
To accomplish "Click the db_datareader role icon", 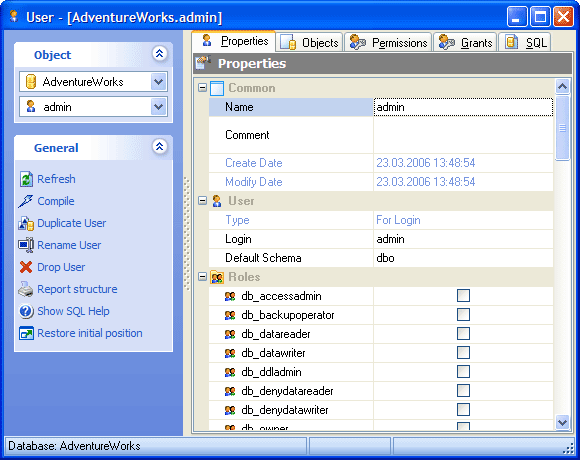I will (230, 334).
